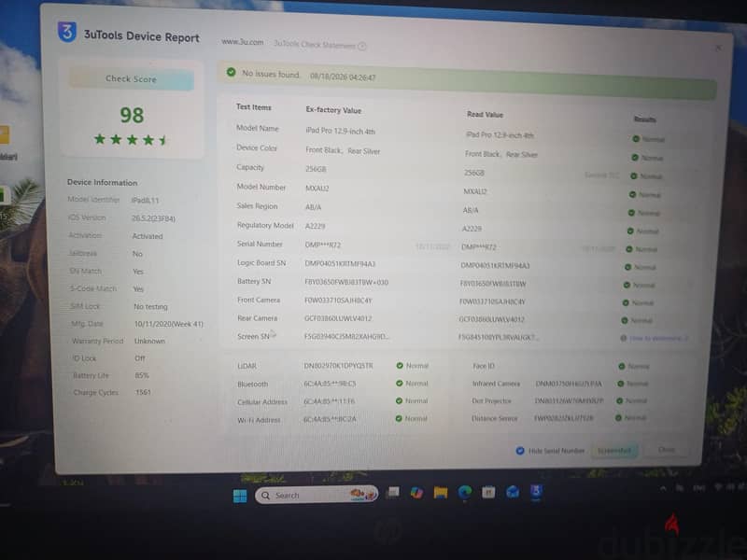Toggle the Hide Serial Number checkbox

coord(520,451)
